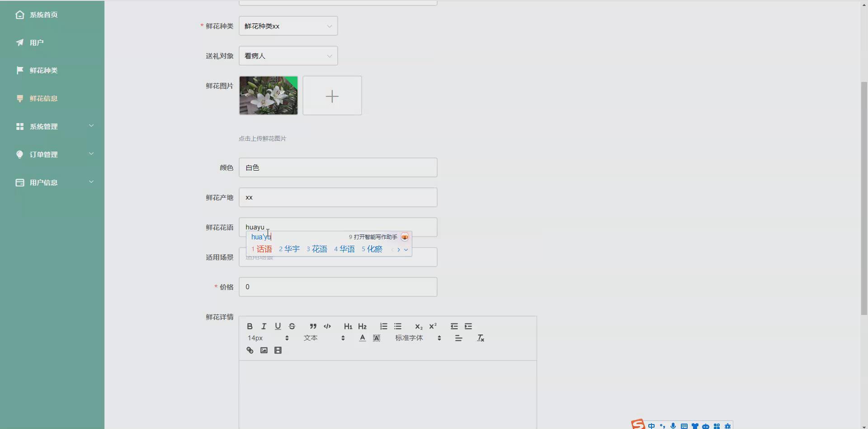Apply superscript formatting
The height and width of the screenshot is (429, 868).
(433, 325)
